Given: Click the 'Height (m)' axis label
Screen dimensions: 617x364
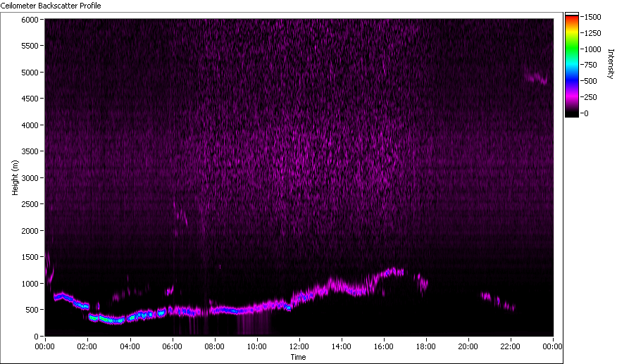Looking at the screenshot, I should (x=15, y=178).
